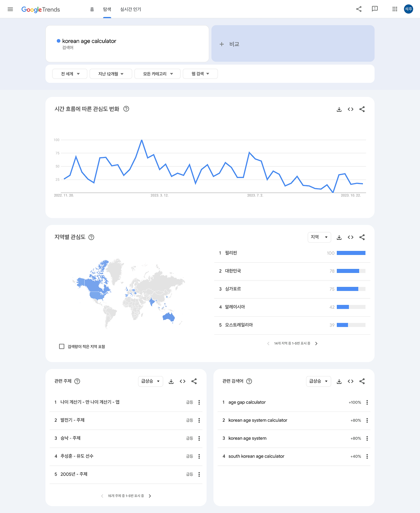Open the korean age system calculator query

pos(258,420)
